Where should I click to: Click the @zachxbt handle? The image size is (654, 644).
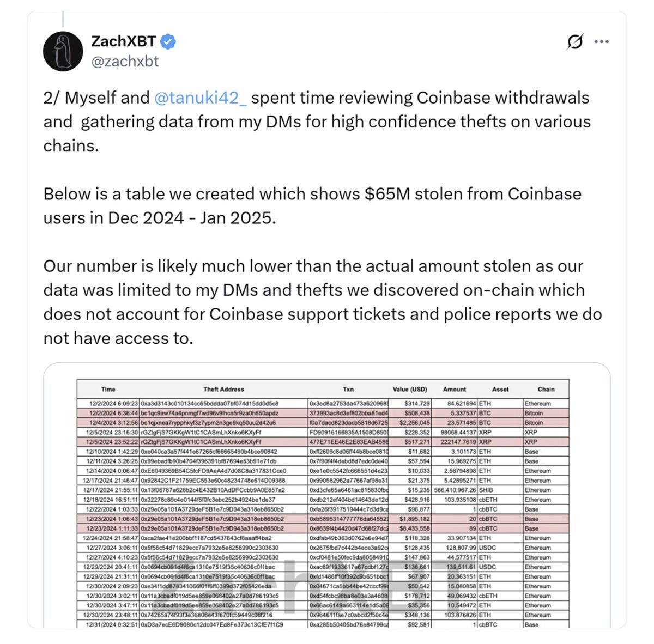125,61
